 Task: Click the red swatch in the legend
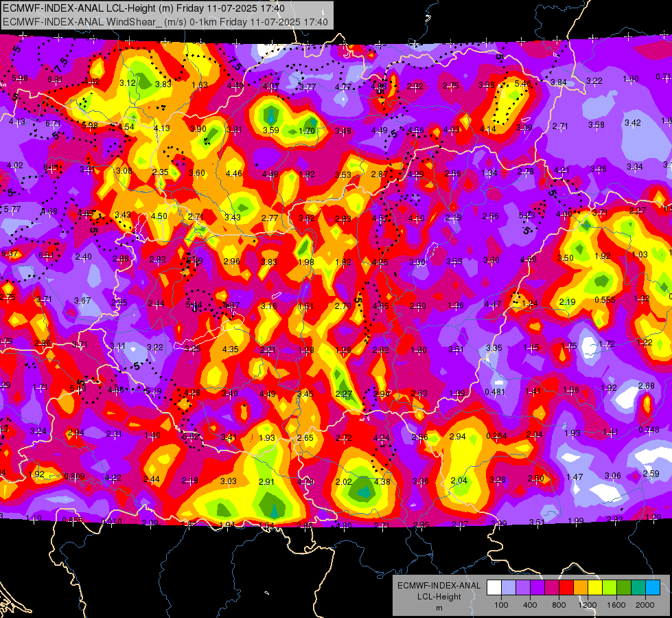[566, 588]
